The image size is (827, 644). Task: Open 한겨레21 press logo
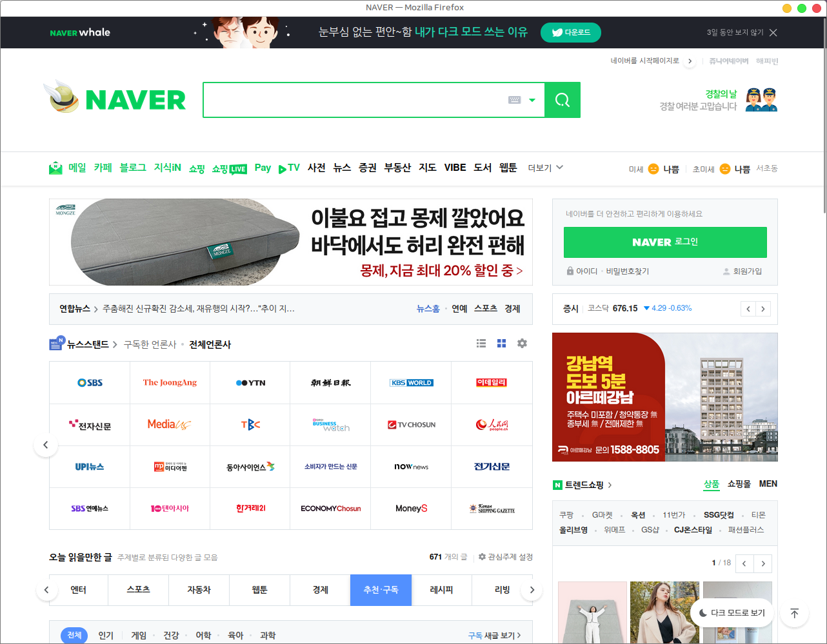tap(250, 509)
